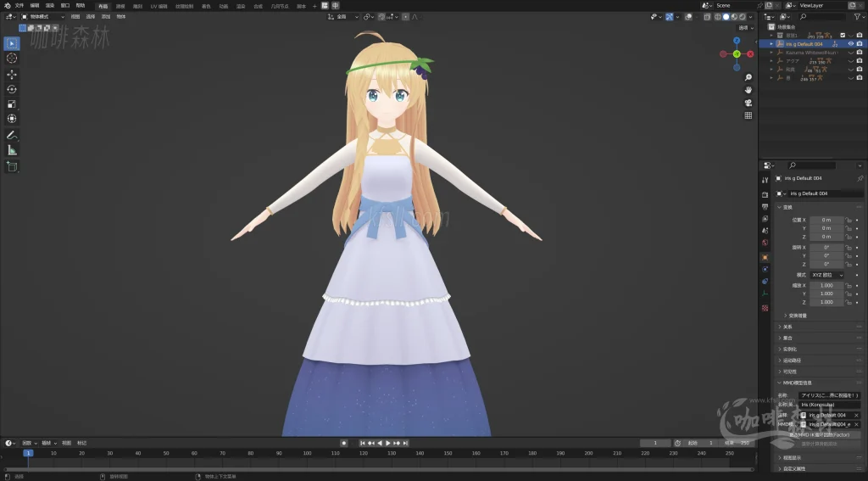Toggle proportional editing in viewport header
The width and height of the screenshot is (868, 481).
coord(406,17)
